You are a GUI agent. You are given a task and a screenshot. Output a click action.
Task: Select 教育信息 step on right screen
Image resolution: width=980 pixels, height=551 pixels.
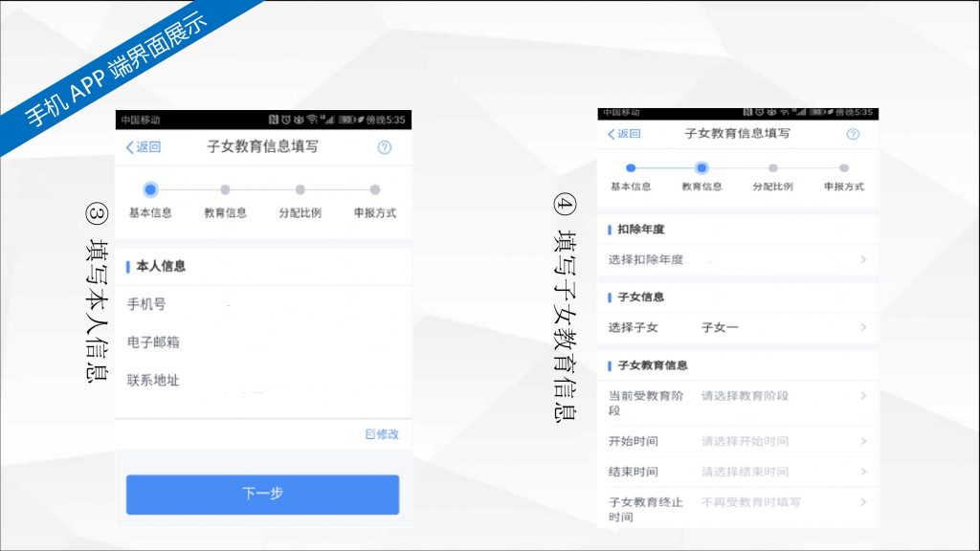tap(702, 168)
